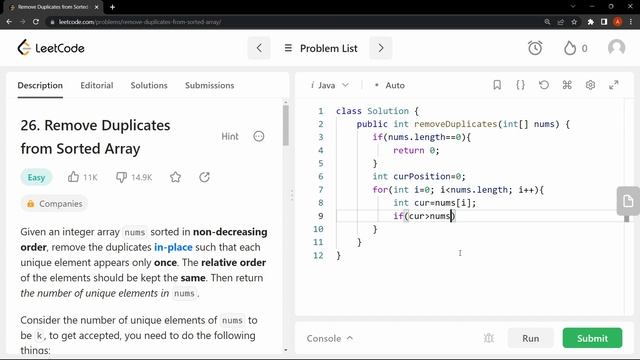This screenshot has height=360, width=640.
Task: Open the browser zoom magnifier icon
Action: pyautogui.click(x=547, y=22)
